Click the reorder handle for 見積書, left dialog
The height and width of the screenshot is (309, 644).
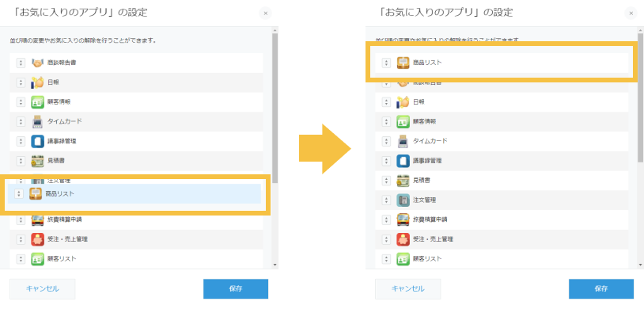(x=21, y=161)
